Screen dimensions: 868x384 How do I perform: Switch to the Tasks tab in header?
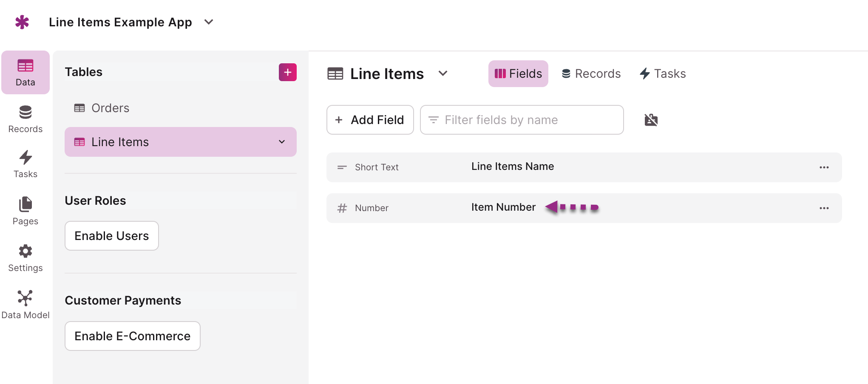(x=663, y=74)
